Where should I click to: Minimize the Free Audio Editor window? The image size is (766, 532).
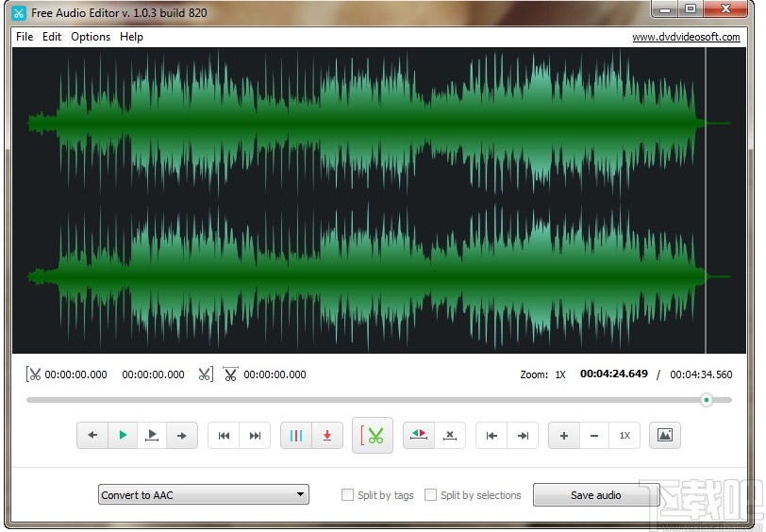click(x=665, y=9)
